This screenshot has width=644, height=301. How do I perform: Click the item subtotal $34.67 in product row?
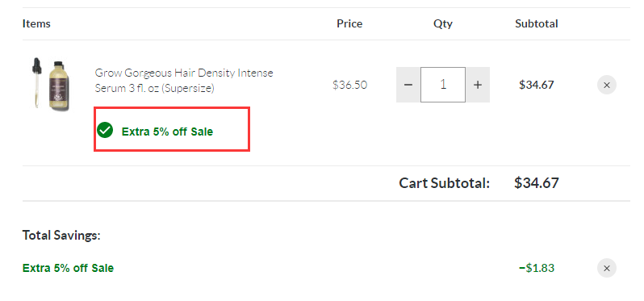tap(537, 85)
